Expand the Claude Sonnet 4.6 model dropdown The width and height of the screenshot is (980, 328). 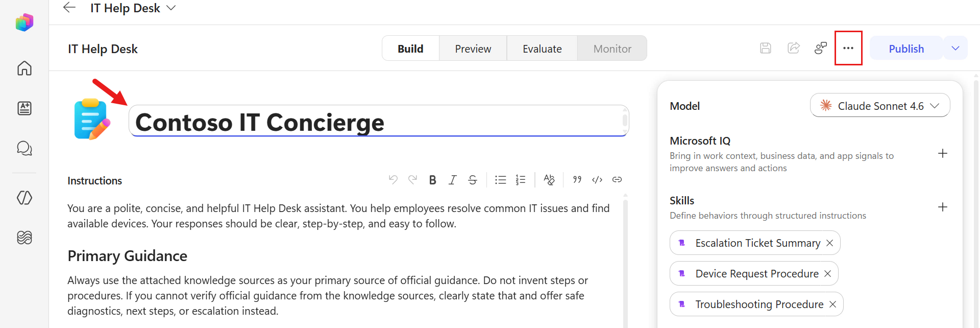point(880,106)
